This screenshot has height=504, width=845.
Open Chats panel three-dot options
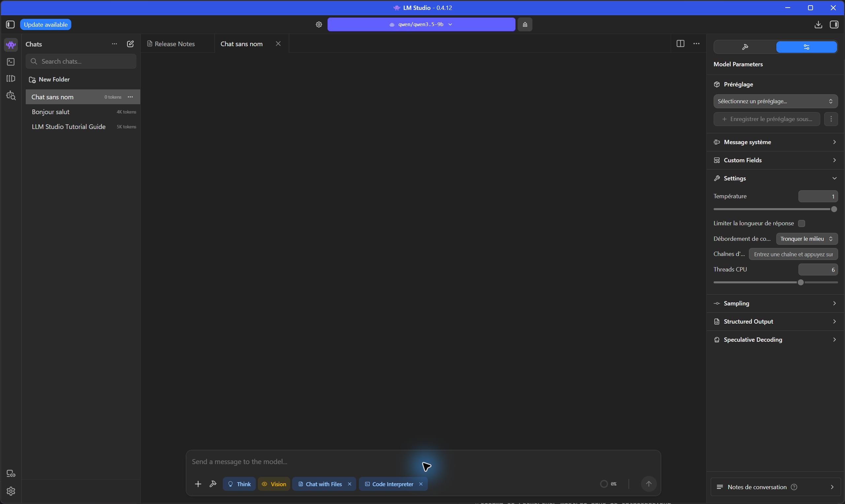[115, 44]
